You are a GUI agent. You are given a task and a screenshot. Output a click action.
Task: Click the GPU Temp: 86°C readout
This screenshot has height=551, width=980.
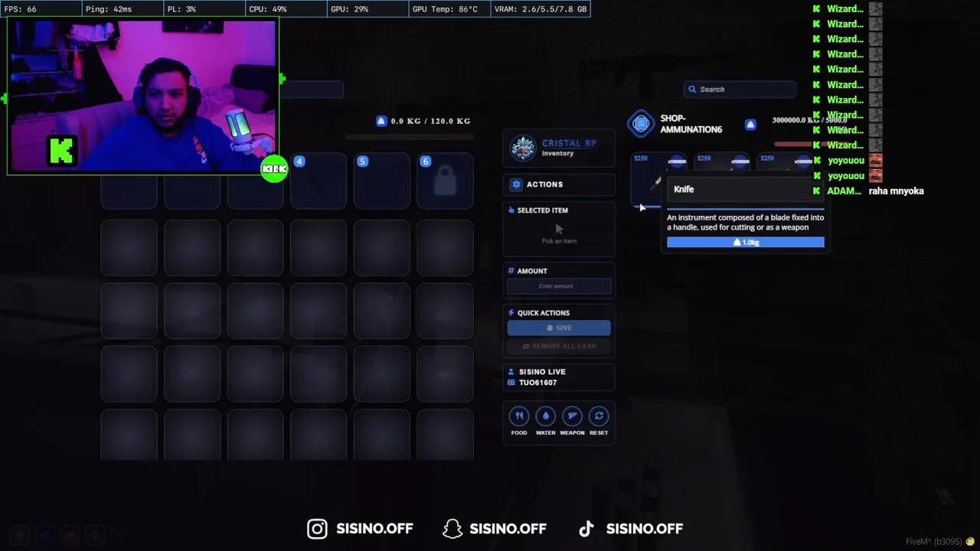445,9
